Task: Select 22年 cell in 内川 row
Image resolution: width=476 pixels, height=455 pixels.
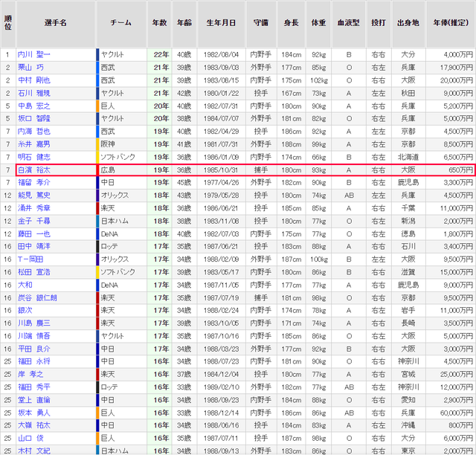Action: click(160, 54)
